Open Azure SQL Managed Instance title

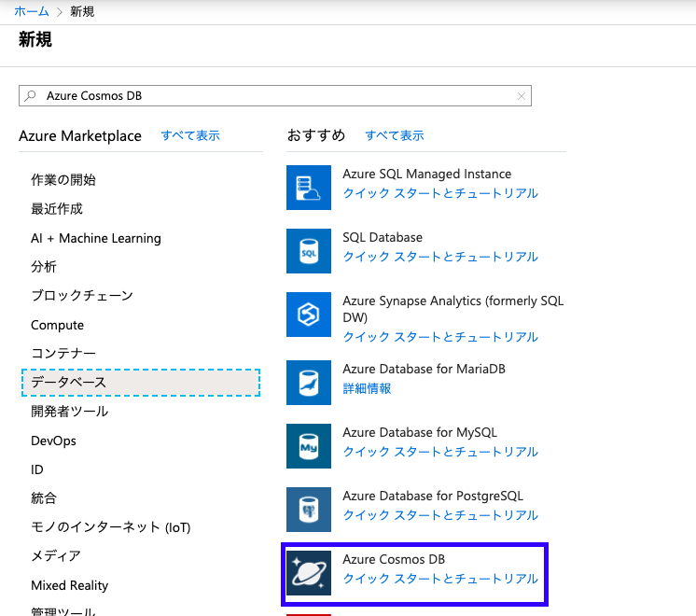pyautogui.click(x=427, y=174)
